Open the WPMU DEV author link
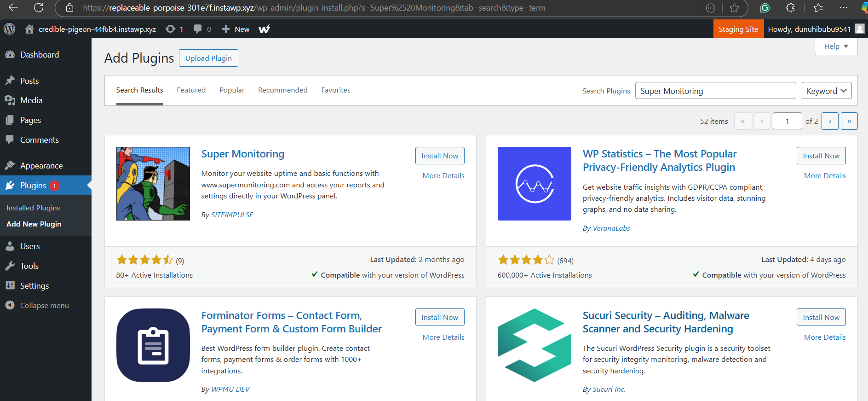Image resolution: width=868 pixels, height=401 pixels. [230, 389]
